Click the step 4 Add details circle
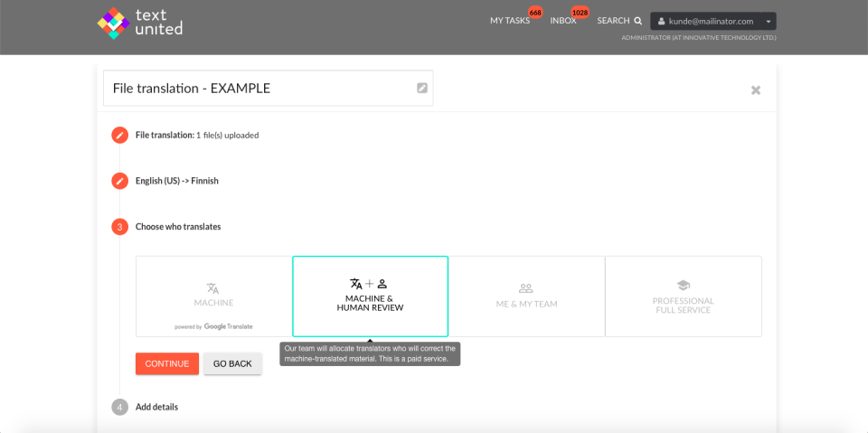This screenshot has width=868, height=433. coord(119,407)
